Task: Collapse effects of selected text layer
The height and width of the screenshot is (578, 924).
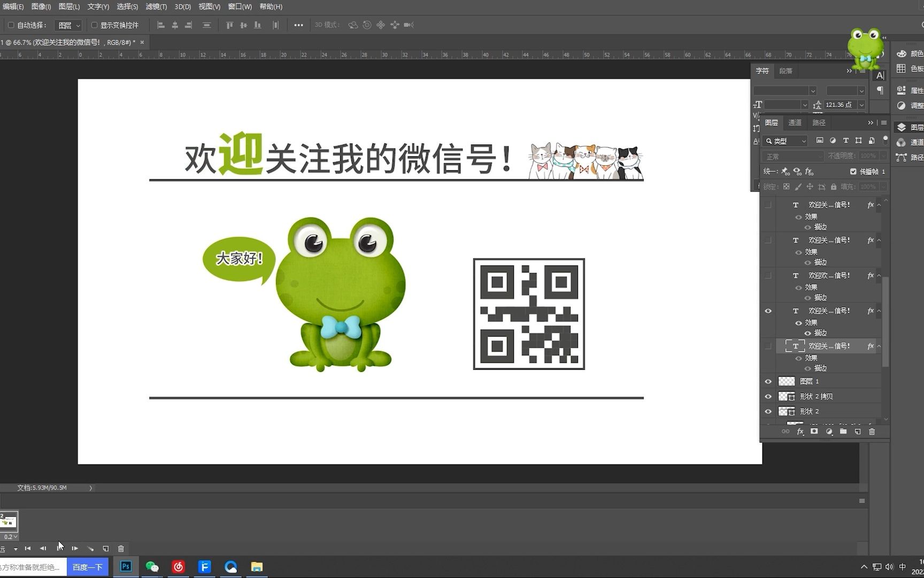Action: click(879, 346)
